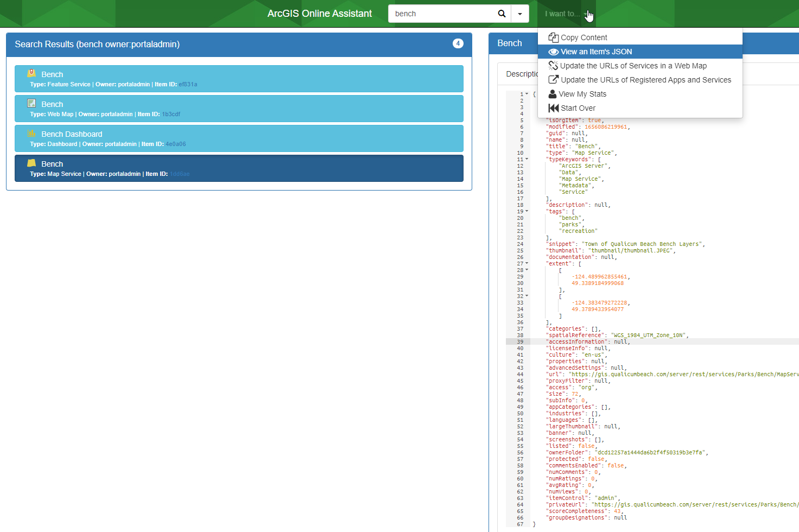Select the Copy Content option's copy icon
Screen dimensions: 799x532
click(553, 37)
